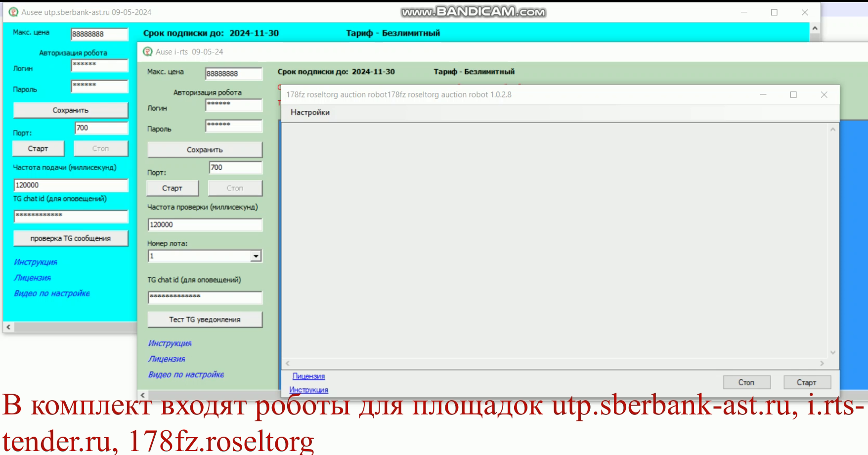Screen dimensions: 868x455
Task: Click the Ause i-rts window app icon
Action: pos(147,51)
